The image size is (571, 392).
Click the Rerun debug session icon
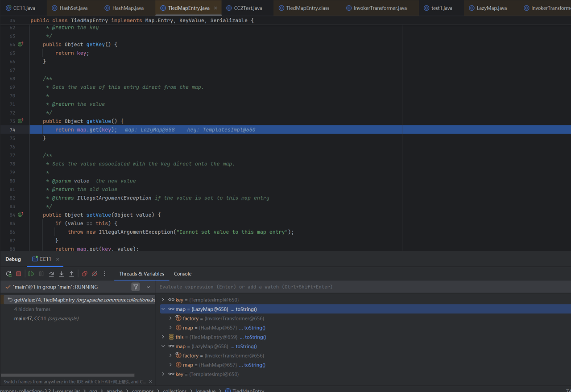click(x=8, y=274)
